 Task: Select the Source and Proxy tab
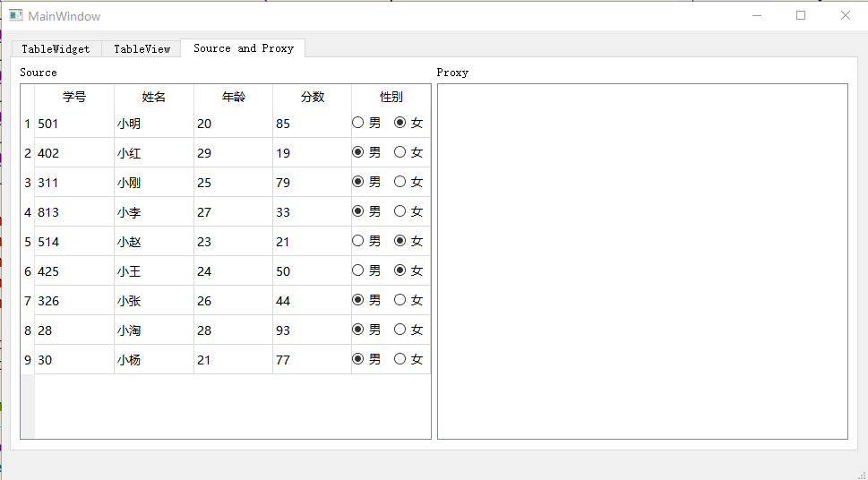click(243, 48)
